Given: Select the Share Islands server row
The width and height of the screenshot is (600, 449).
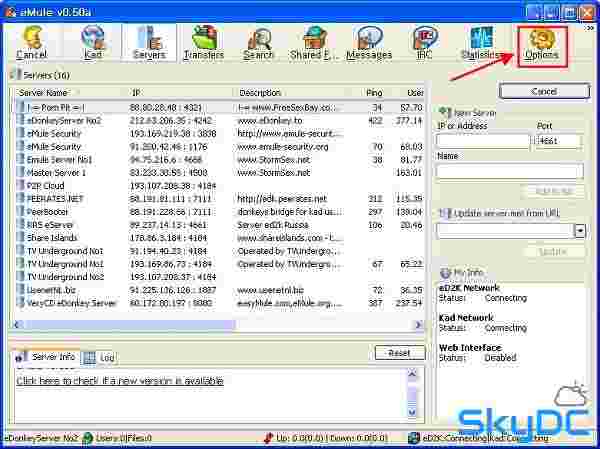Looking at the screenshot, I should [x=220, y=238].
